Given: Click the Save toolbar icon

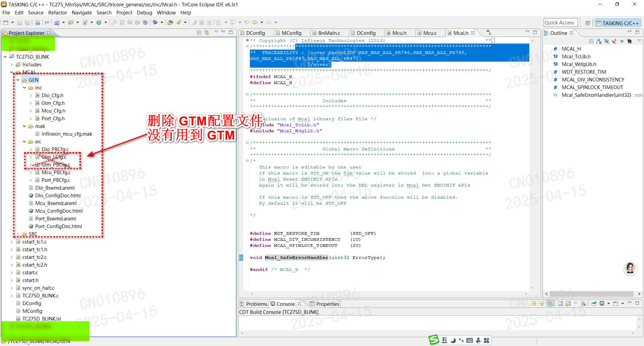Looking at the screenshot, I should [x=19, y=22].
